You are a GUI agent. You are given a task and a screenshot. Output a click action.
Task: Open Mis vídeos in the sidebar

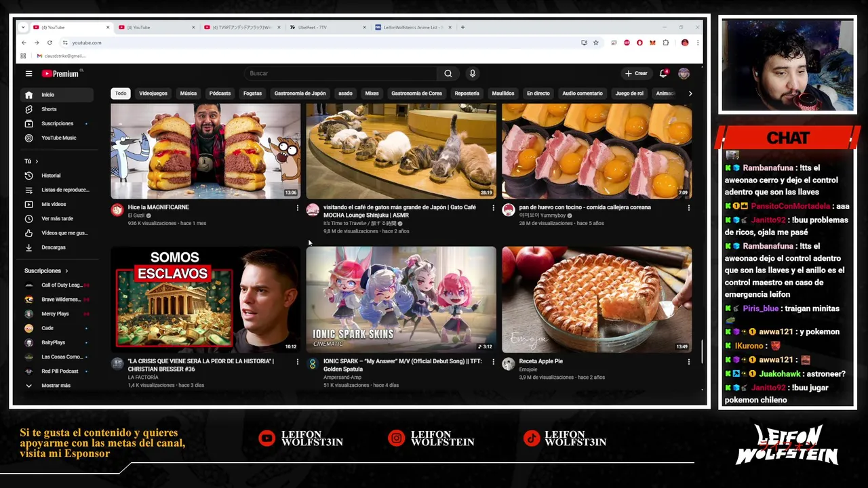click(57, 204)
